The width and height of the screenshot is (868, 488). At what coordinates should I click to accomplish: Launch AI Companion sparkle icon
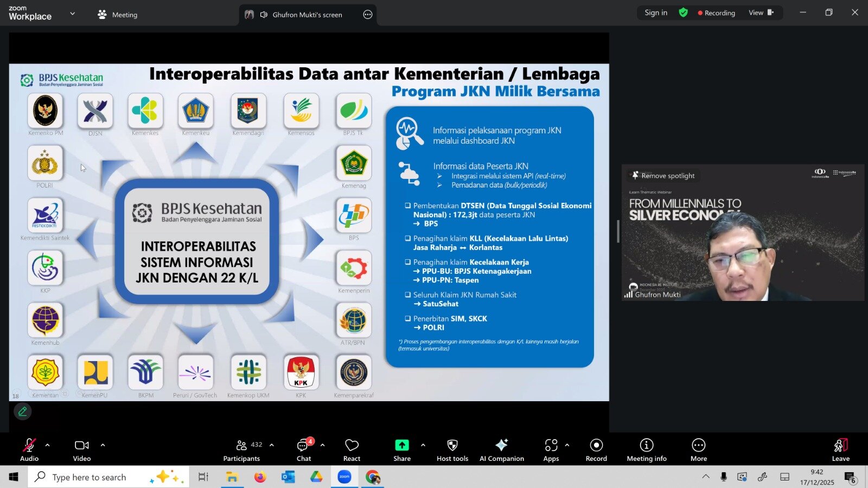pos(501,445)
